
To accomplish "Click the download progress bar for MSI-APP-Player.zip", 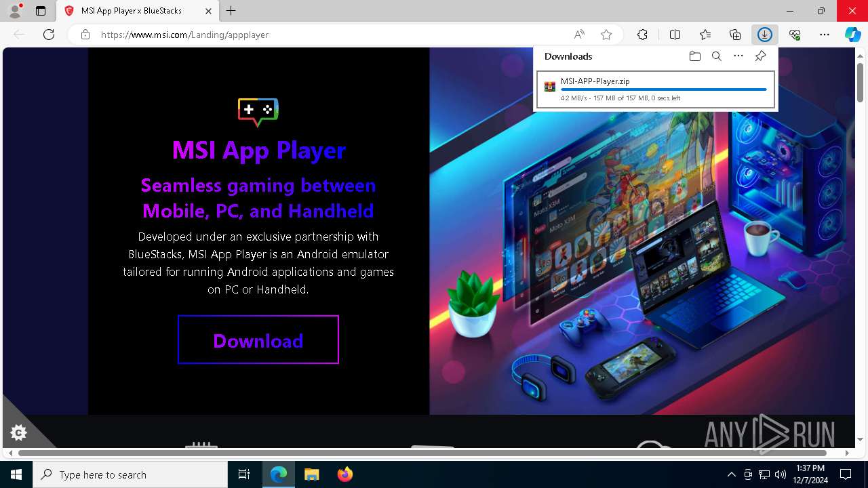I will (x=664, y=89).
